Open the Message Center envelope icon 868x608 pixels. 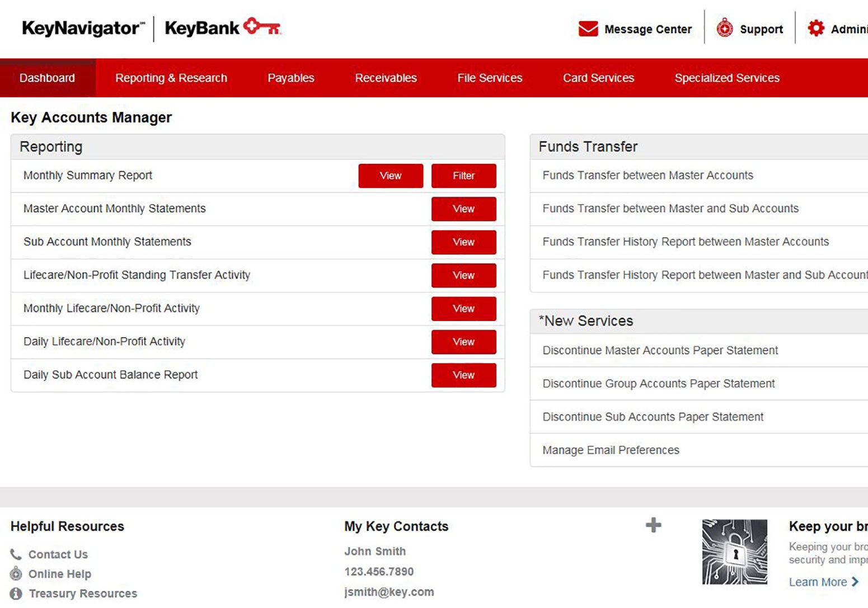coord(587,28)
